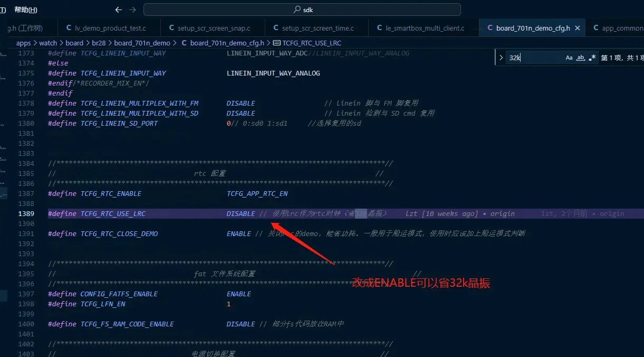Click the C icon on setup_scr_screen_time.c tab
This screenshot has width=644, height=357.
click(x=276, y=28)
